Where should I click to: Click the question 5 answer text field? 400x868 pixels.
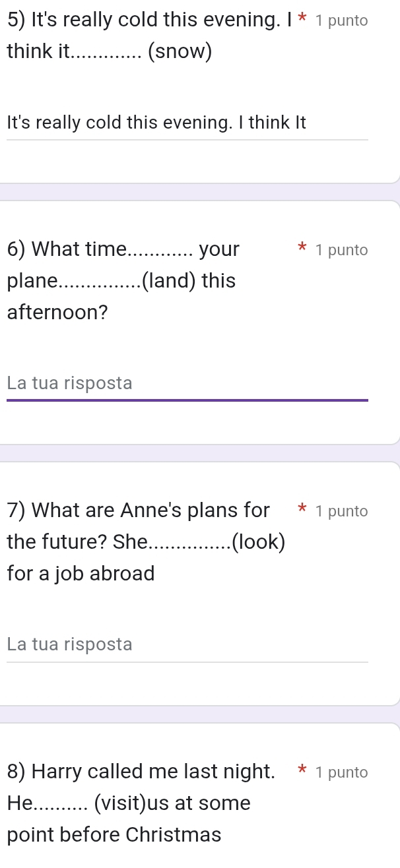click(187, 123)
